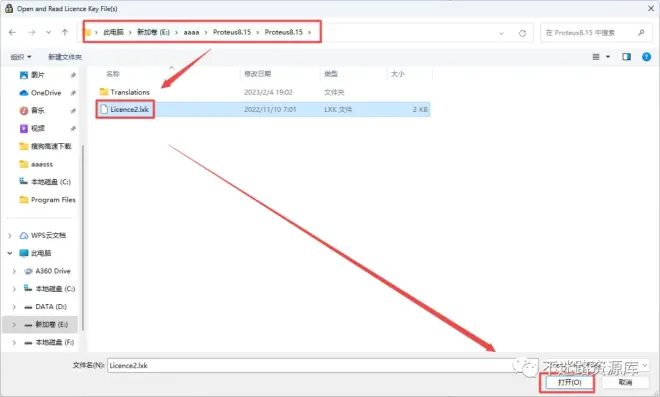Open 音乐 in quick access

point(37,111)
